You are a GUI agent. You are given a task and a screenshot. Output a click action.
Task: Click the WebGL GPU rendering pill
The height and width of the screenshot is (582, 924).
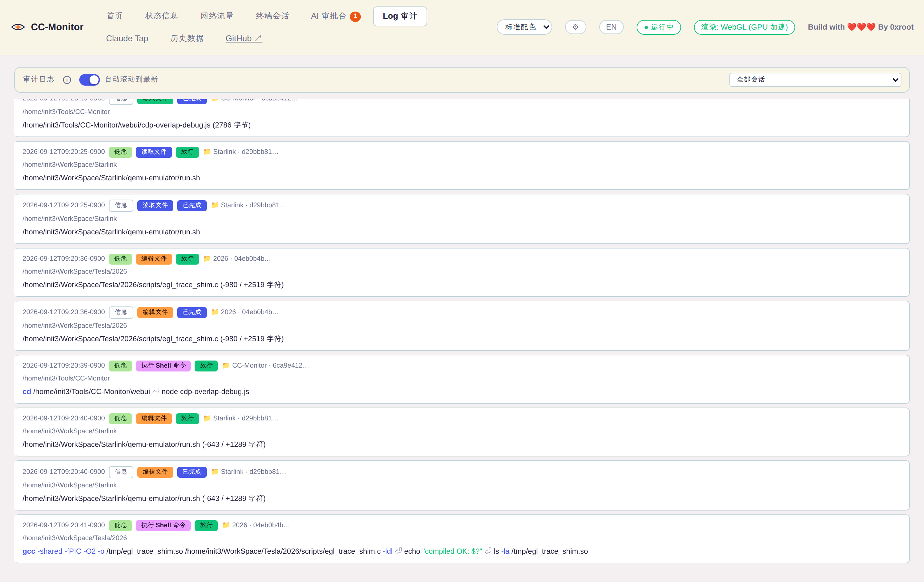coord(744,27)
